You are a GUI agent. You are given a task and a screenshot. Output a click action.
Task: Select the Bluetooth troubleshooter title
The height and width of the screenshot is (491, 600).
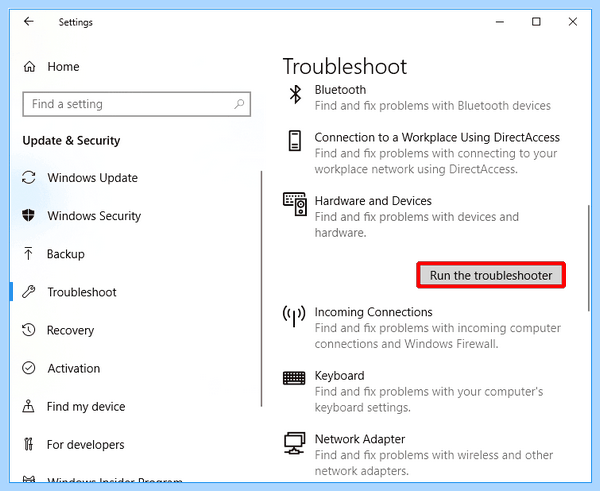tap(340, 90)
